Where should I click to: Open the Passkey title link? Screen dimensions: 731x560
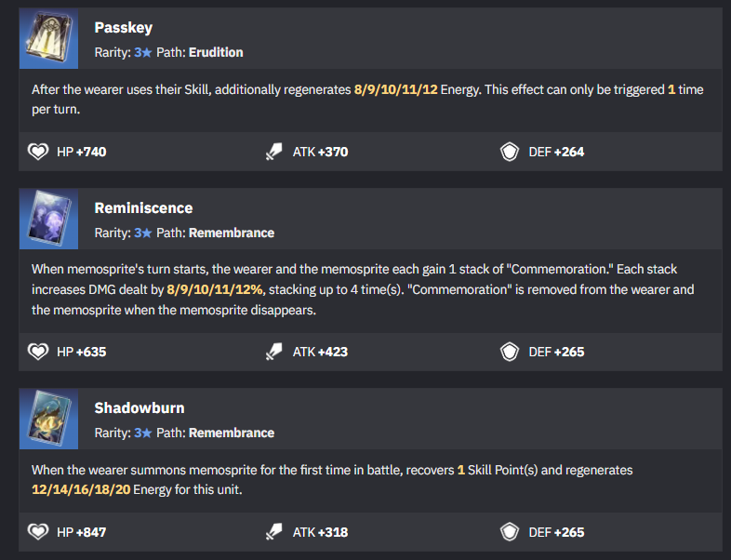pos(123,28)
